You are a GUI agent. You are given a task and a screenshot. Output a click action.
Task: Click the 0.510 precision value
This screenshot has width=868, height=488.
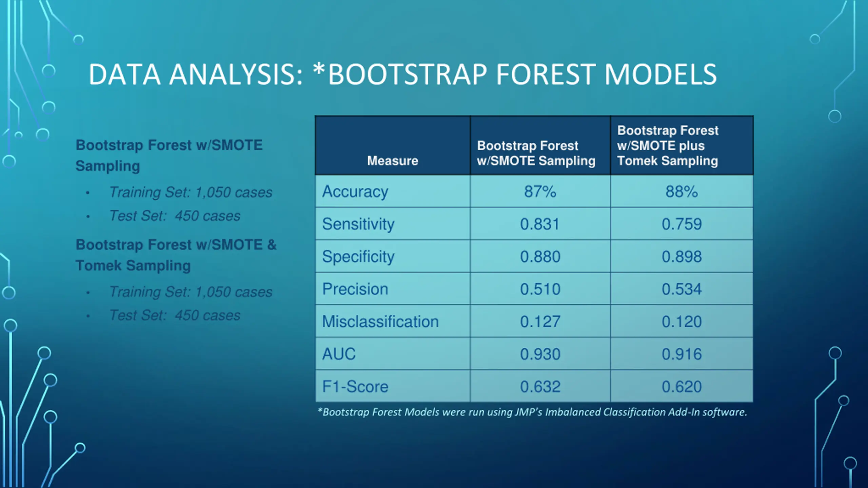tap(540, 289)
